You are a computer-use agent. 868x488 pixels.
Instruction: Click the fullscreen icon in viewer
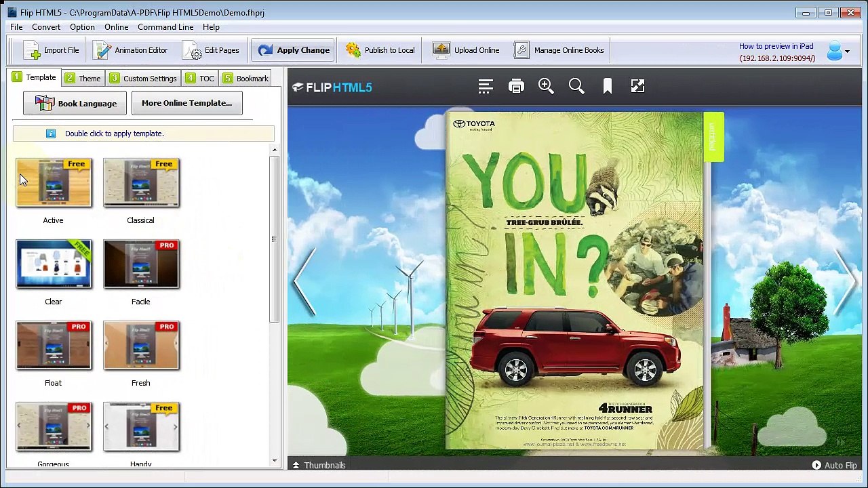click(x=637, y=86)
